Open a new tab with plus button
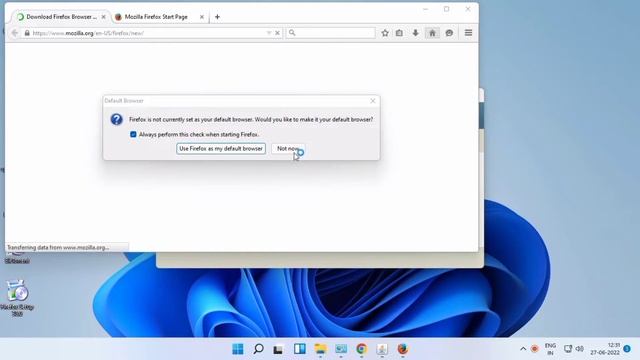 [x=217, y=17]
